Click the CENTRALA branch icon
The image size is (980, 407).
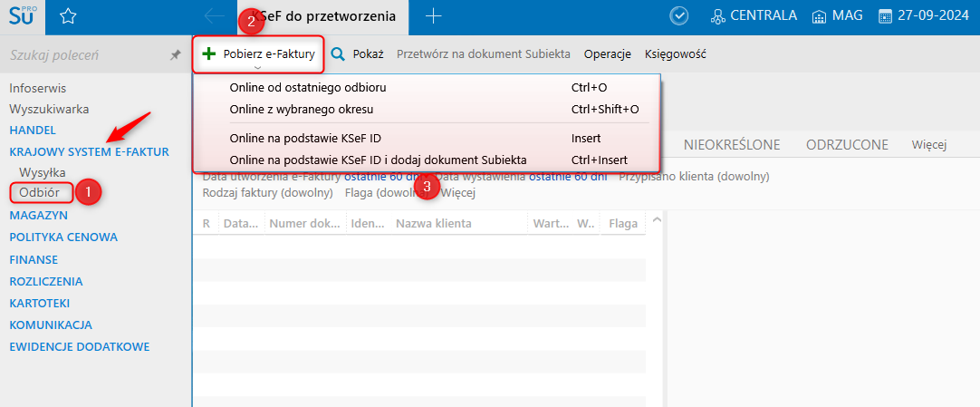click(719, 16)
